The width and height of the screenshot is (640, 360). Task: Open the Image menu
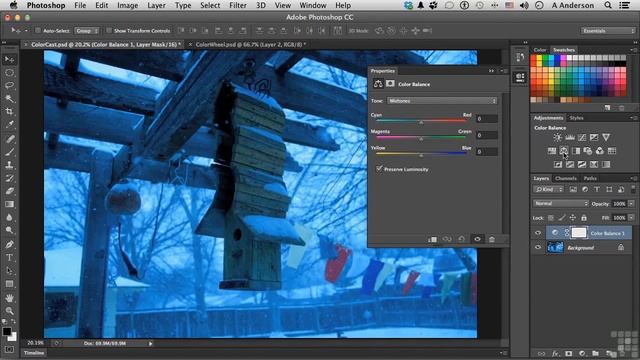127,5
